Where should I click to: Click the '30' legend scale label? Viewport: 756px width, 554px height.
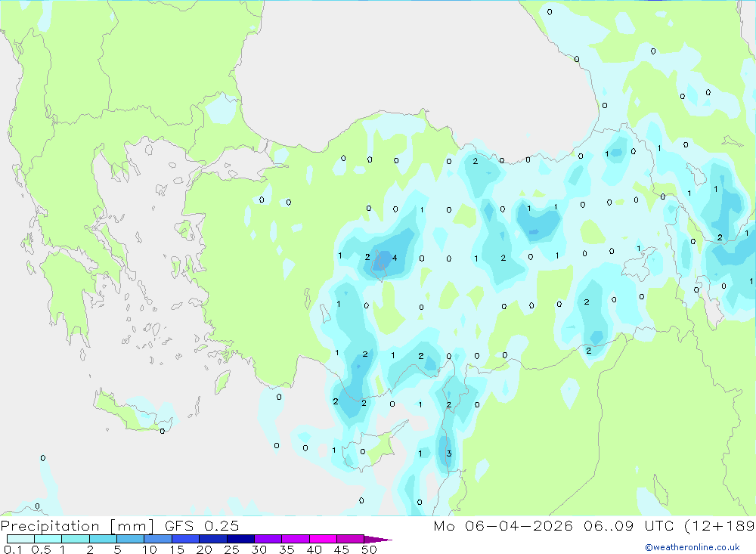(259, 549)
